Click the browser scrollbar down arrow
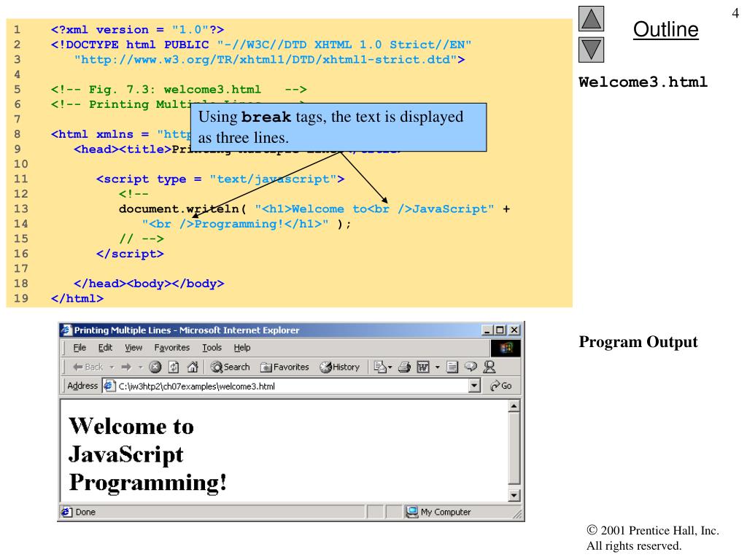747x560 pixels. (514, 496)
